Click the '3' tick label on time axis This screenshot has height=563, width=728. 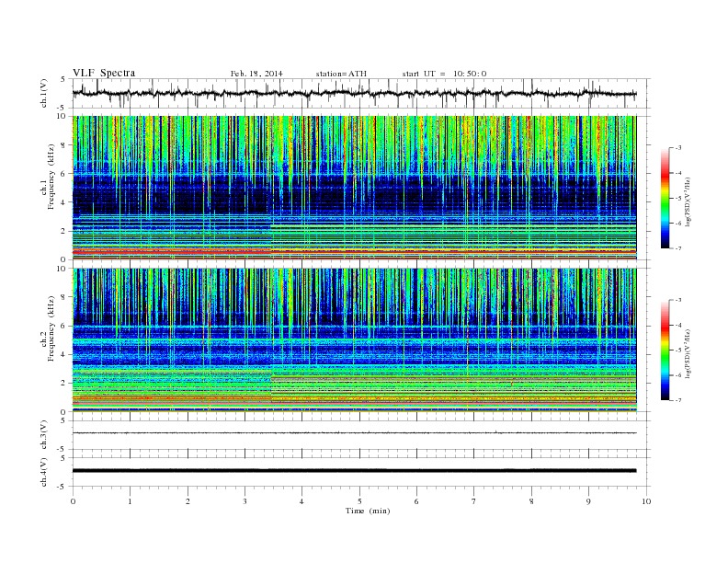245,501
